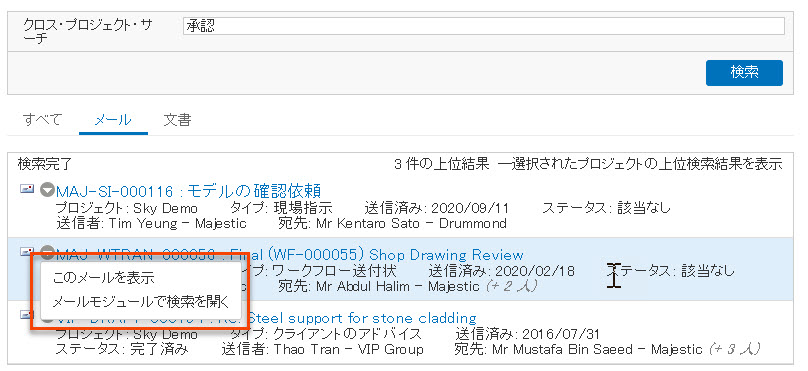Click the mail icon on the Steel support row
Screen dimensions: 808x371
click(x=26, y=314)
